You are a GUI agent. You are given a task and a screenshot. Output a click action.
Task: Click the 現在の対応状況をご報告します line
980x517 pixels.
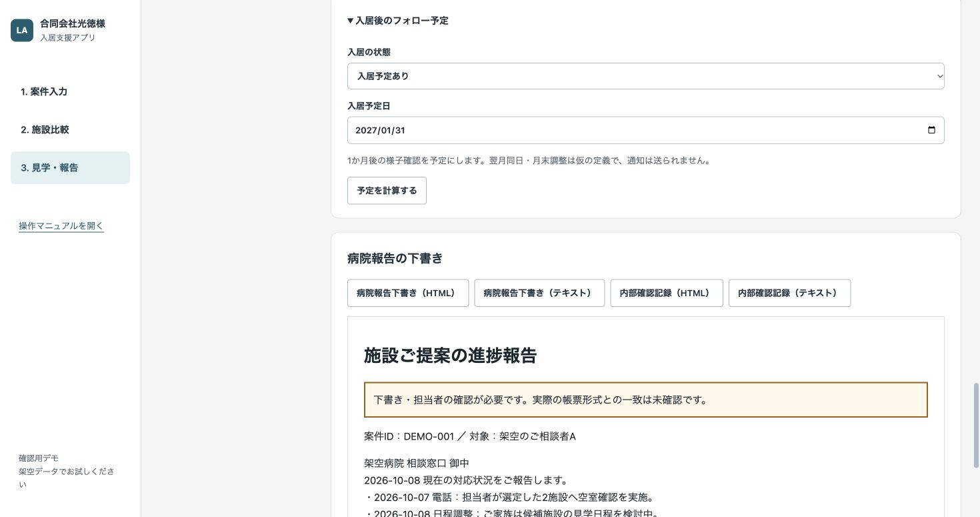[465, 480]
